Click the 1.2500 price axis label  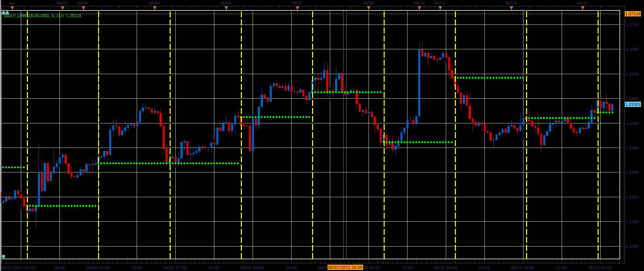point(632,123)
